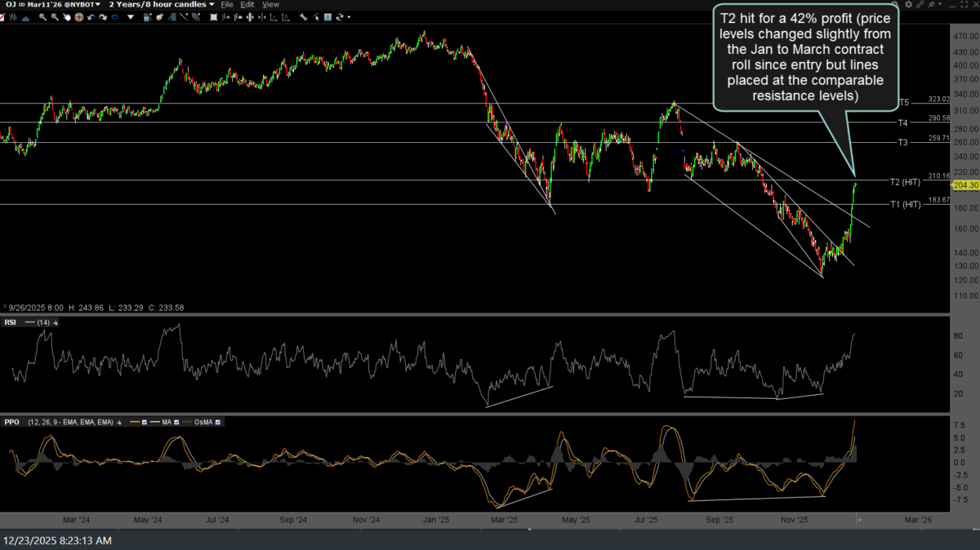Select the text annotation T tool
The image size is (980, 550).
[x=327, y=17]
